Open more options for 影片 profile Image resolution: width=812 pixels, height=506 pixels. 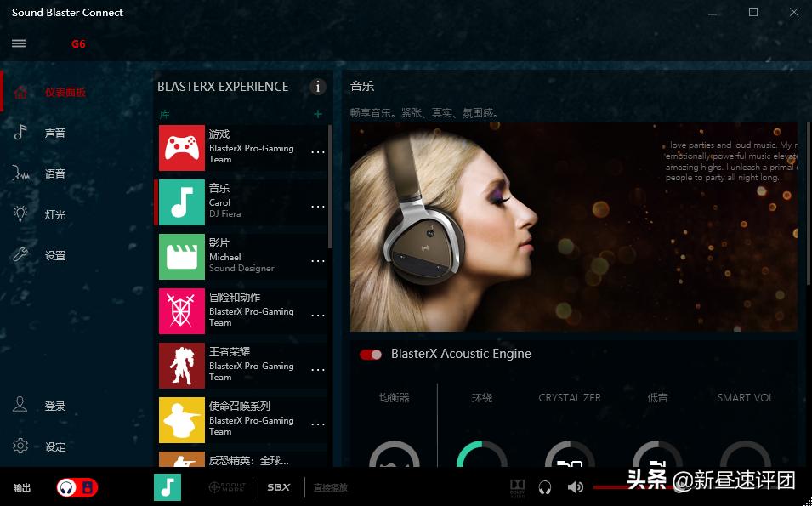[318, 261]
